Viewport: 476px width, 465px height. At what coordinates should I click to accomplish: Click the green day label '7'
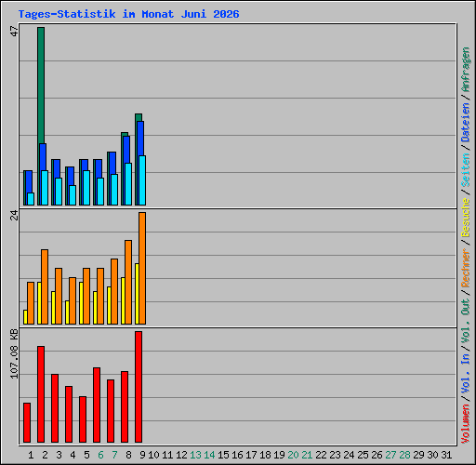click(x=114, y=455)
